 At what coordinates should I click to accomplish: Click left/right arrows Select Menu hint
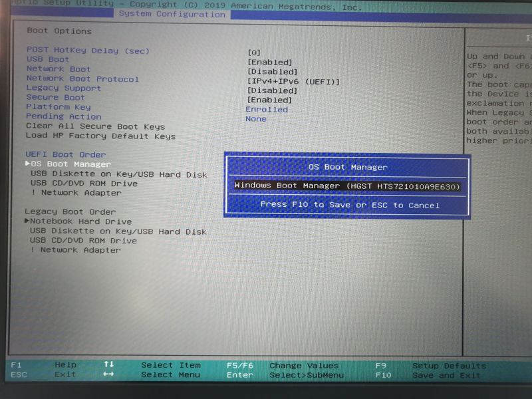pyautogui.click(x=152, y=374)
